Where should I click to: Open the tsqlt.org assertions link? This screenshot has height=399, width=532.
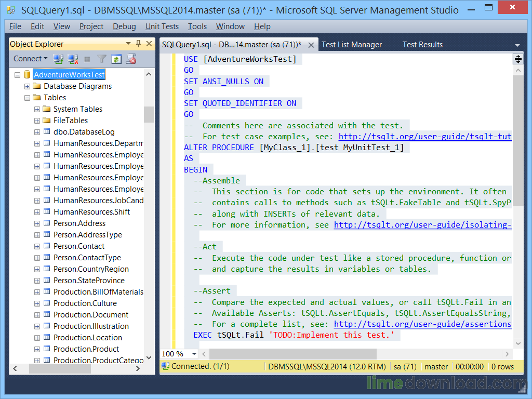tap(423, 324)
